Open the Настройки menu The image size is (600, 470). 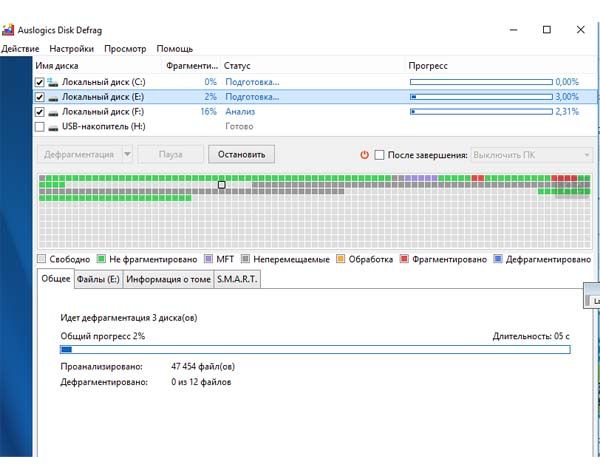pos(72,49)
